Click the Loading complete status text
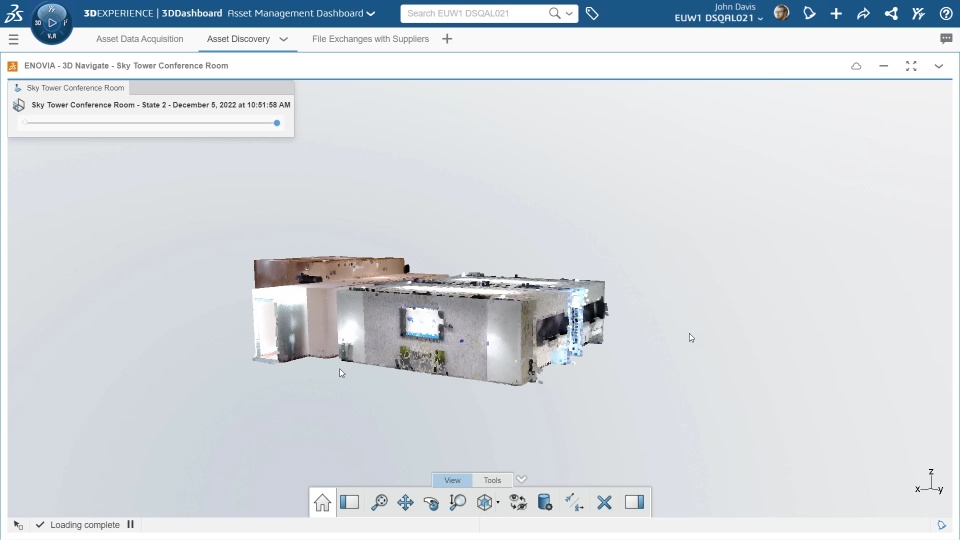 pyautogui.click(x=85, y=525)
